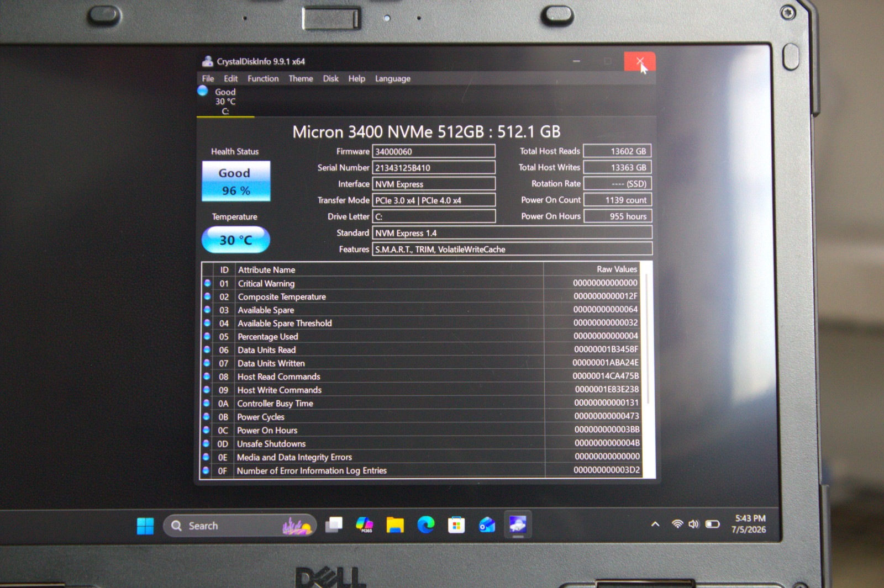Click the Power On Hours value 955 hours
This screenshot has height=588, width=884.
click(618, 216)
